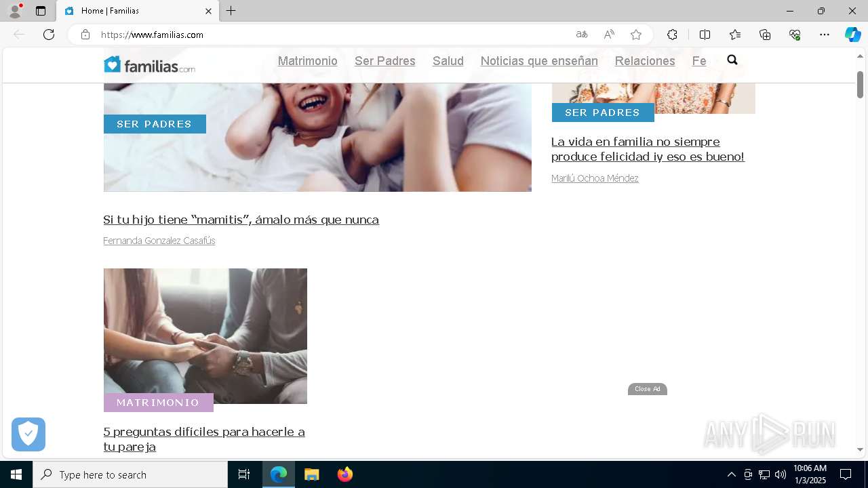868x488 pixels.
Task: Open Settings and more ellipsis
Action: (x=825, y=35)
